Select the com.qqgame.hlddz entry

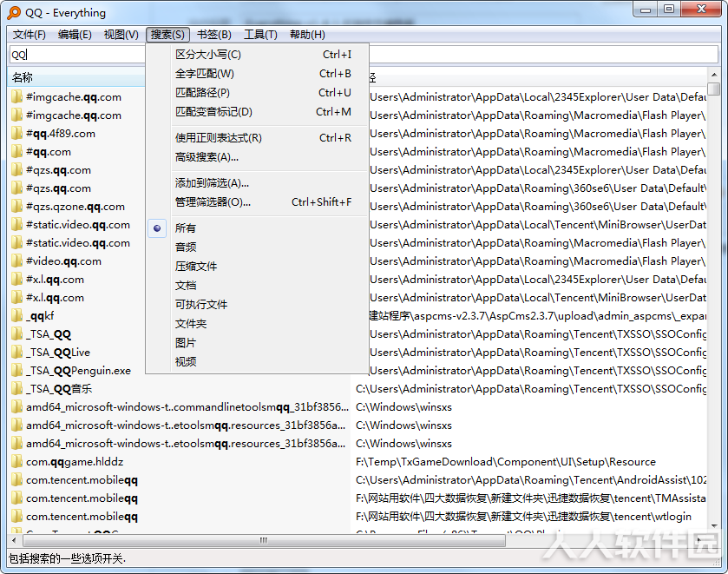pos(75,461)
